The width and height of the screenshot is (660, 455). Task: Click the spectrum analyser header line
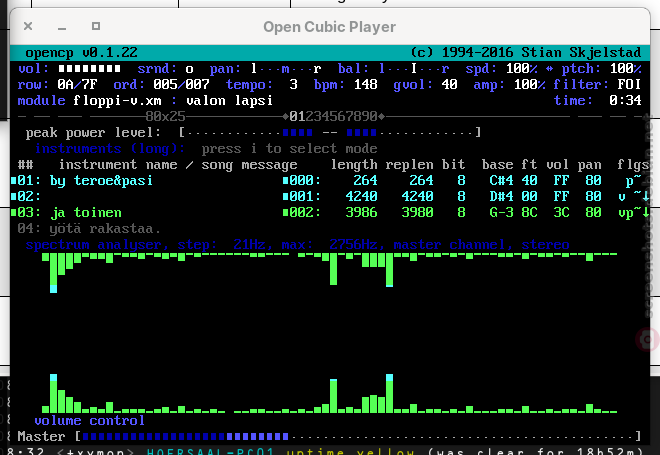tap(297, 244)
